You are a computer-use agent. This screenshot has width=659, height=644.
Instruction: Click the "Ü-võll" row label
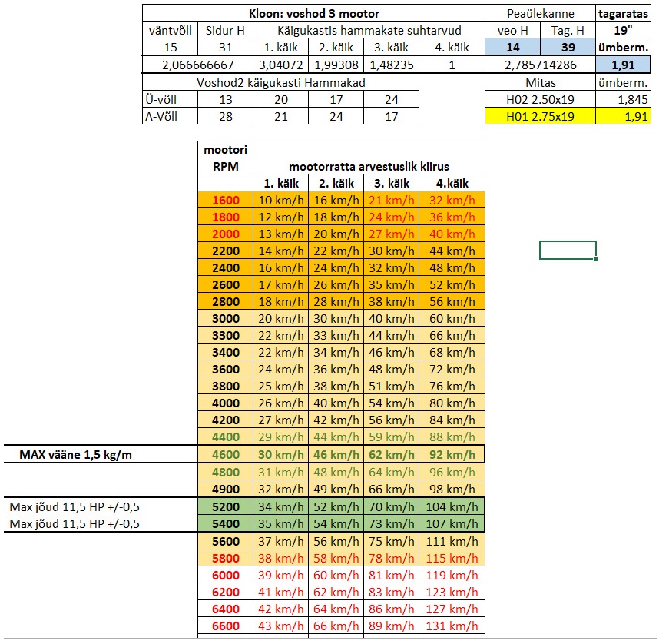(170, 99)
